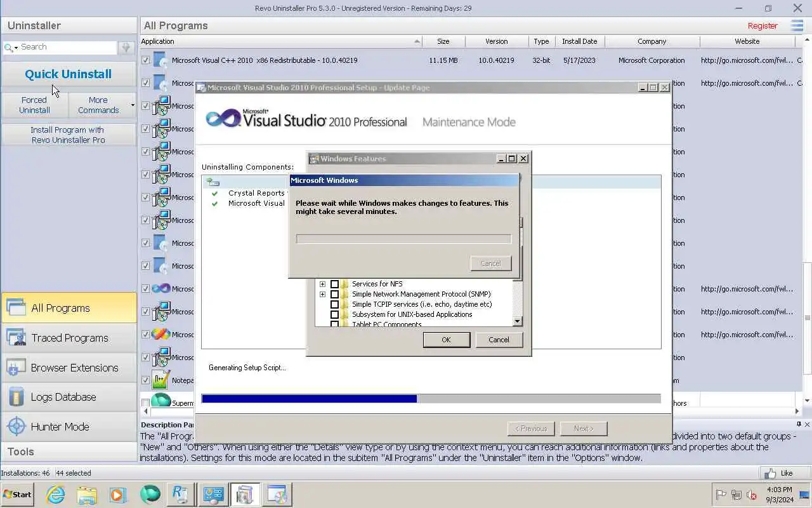Check the Supermium row checkbox
This screenshot has width=812, height=508.
click(146, 403)
